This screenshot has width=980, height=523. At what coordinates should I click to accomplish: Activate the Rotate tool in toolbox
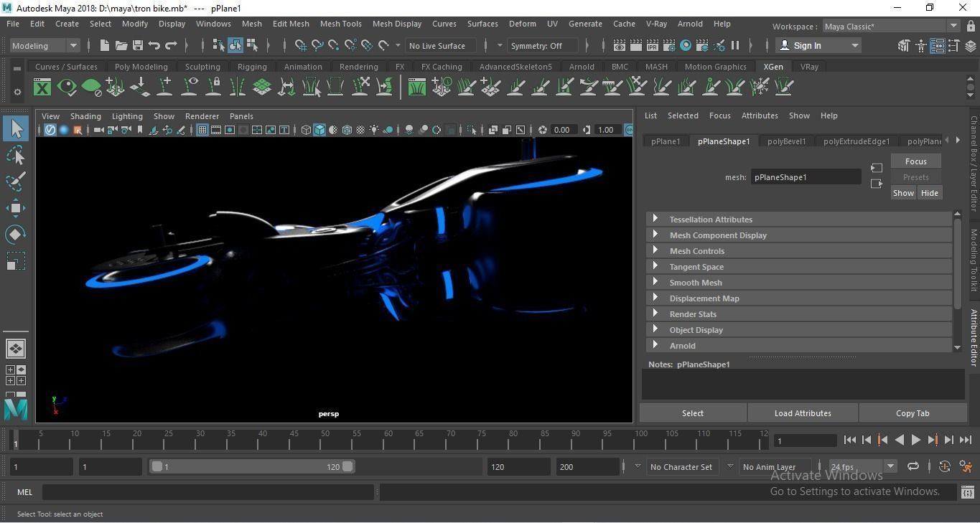[x=16, y=235]
